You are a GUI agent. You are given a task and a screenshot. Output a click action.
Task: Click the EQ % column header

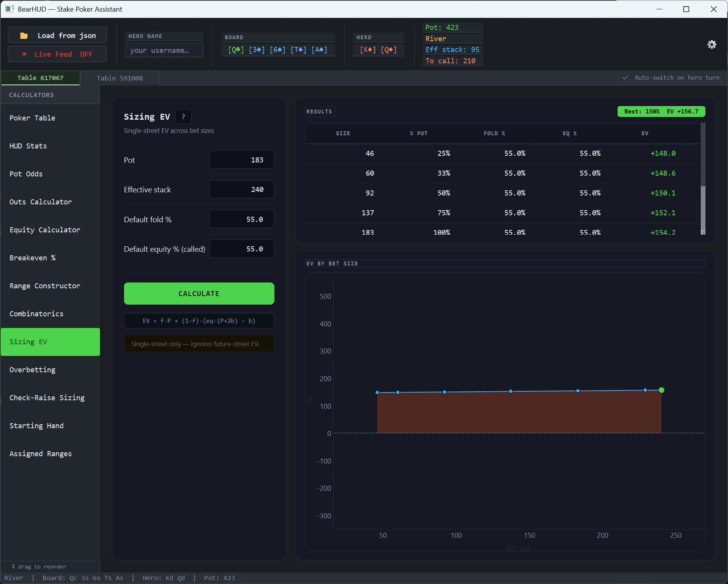pyautogui.click(x=569, y=133)
